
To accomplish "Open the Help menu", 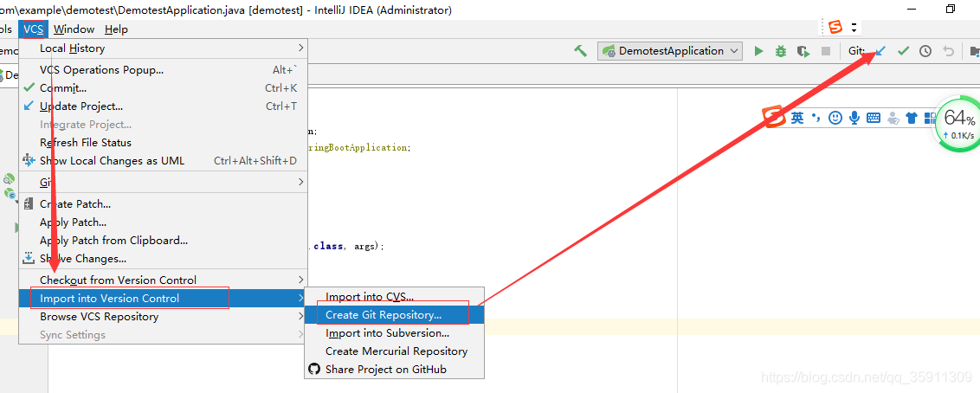I will click(x=116, y=29).
